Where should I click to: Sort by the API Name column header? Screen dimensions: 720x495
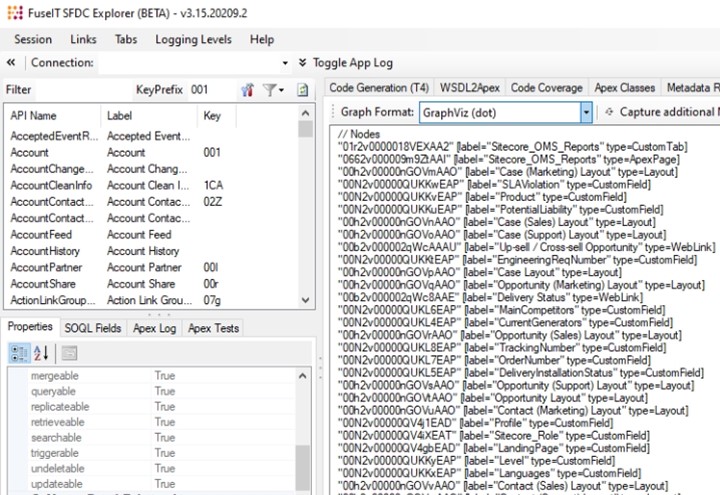(x=52, y=116)
